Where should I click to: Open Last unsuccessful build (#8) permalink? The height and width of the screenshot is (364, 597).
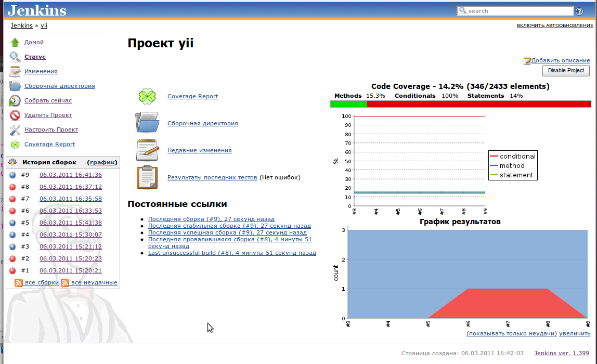coord(232,253)
